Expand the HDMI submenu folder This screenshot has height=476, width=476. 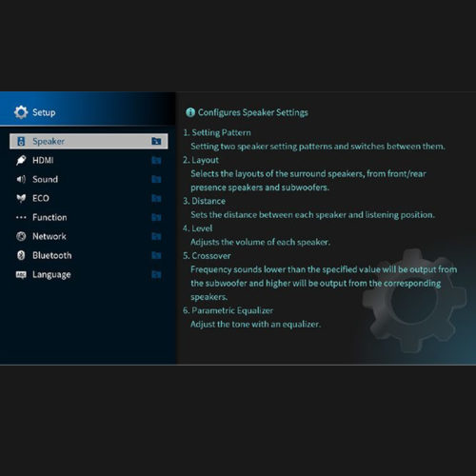[156, 160]
